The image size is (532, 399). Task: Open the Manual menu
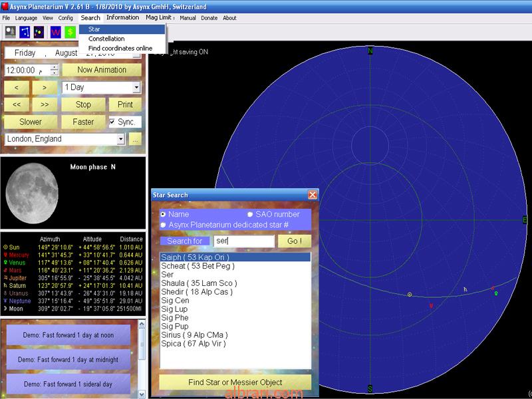point(188,18)
